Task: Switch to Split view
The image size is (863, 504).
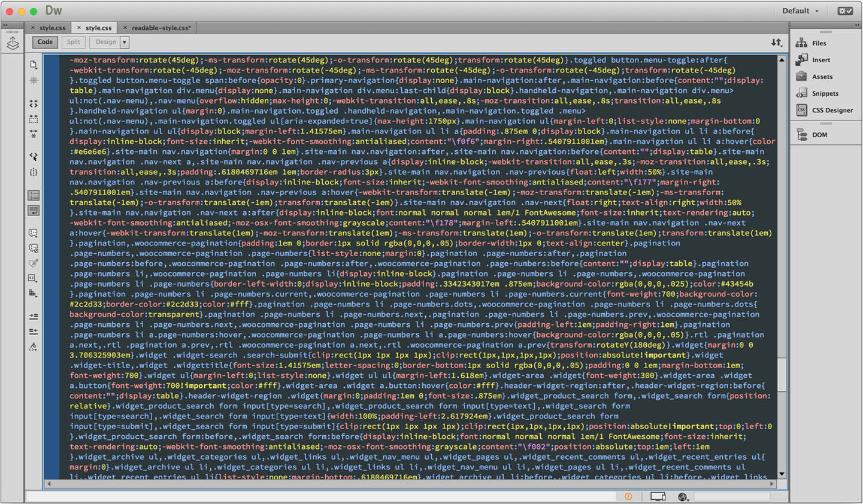Action: pyautogui.click(x=73, y=42)
